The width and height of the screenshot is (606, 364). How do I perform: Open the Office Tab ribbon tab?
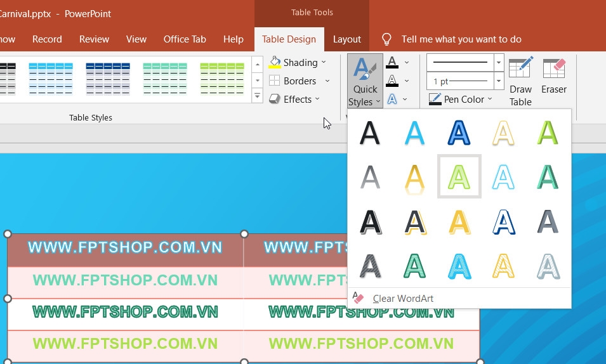pos(185,39)
